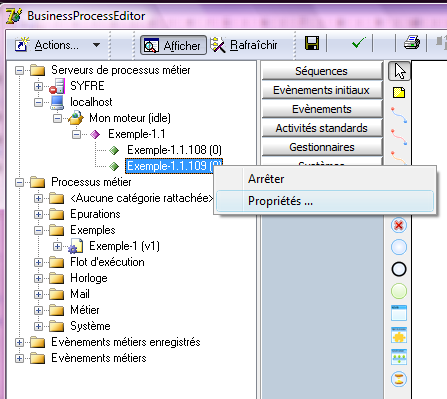
Task: Select the hourglass timer event shape
Action: tap(399, 379)
